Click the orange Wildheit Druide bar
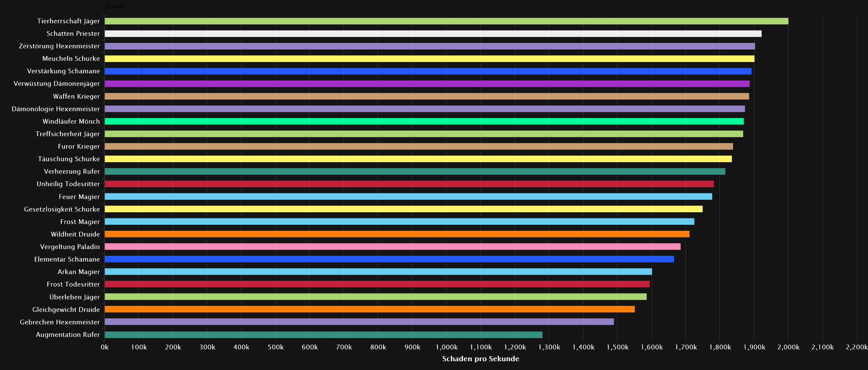Image resolution: width=868 pixels, height=370 pixels. click(397, 234)
